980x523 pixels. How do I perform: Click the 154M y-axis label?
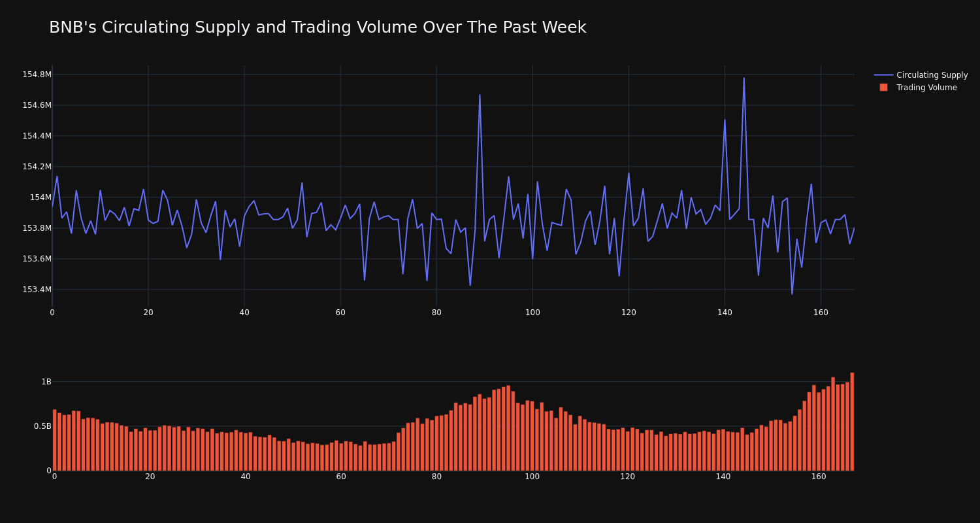click(x=41, y=197)
